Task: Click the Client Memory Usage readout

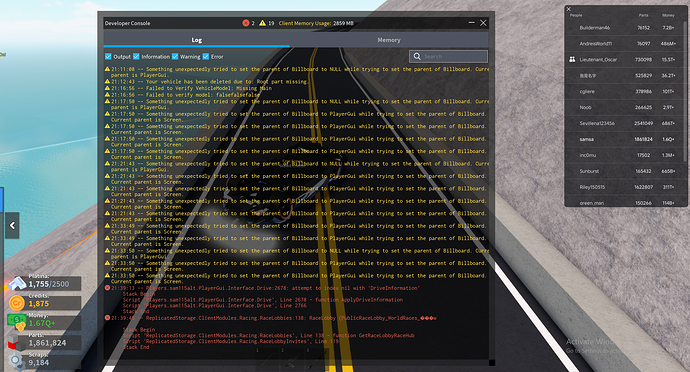Action: point(316,23)
